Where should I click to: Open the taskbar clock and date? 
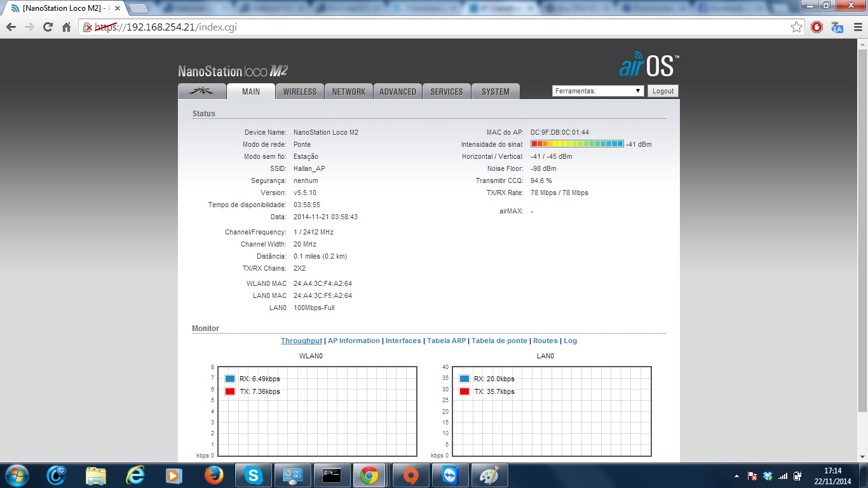pos(832,476)
